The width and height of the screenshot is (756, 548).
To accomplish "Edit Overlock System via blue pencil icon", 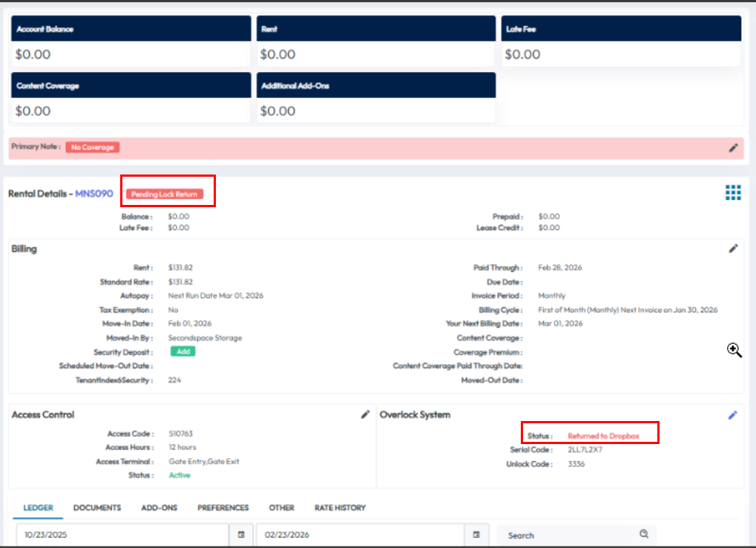I will click(x=733, y=415).
